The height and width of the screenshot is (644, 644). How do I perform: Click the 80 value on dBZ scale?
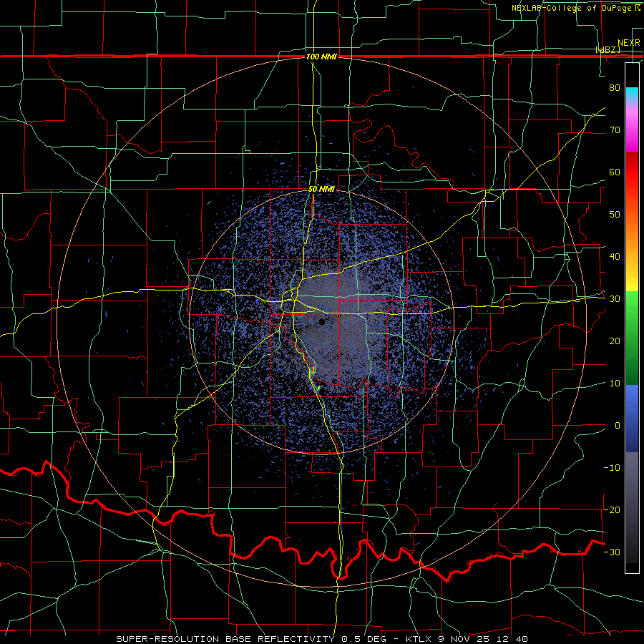615,87
